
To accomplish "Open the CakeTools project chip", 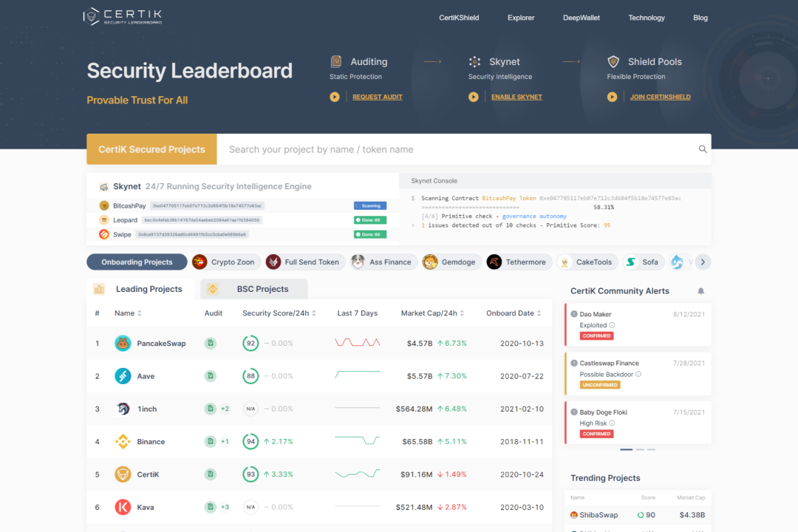I will pyautogui.click(x=587, y=262).
